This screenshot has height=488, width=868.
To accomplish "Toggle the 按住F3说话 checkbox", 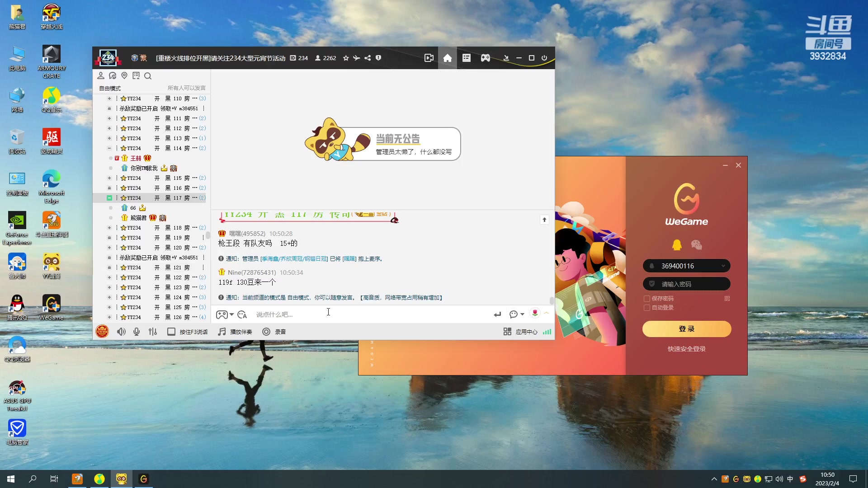I will (171, 332).
